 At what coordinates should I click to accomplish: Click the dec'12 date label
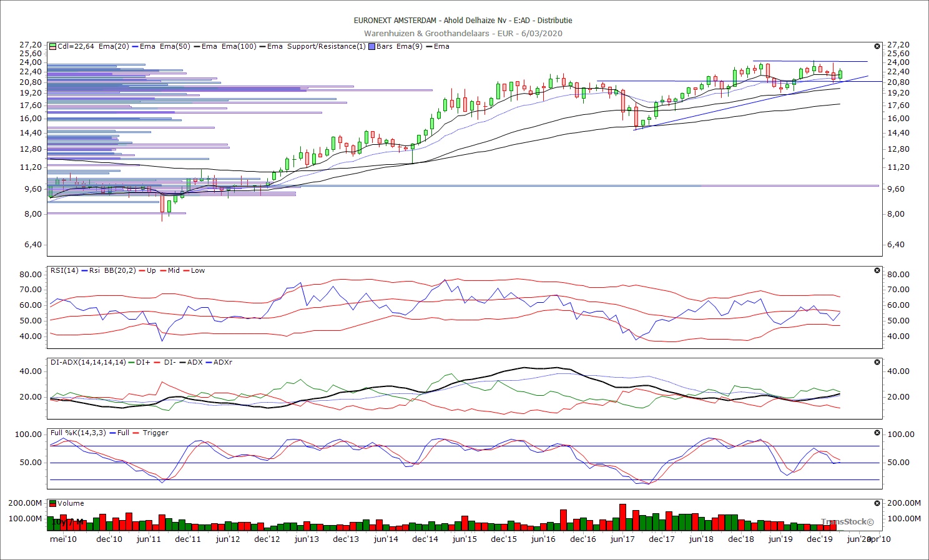click(x=267, y=539)
